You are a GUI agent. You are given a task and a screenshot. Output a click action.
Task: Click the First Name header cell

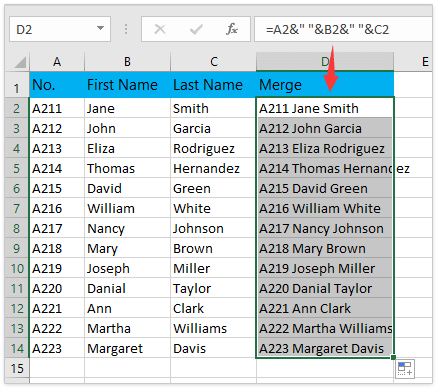coord(127,85)
